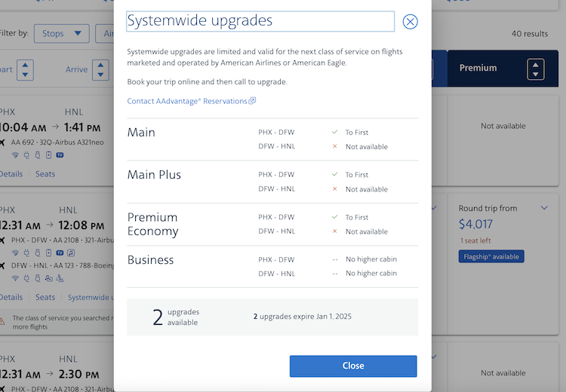Open the Systemwide upgrades link behind the dialog

pyautogui.click(x=91, y=297)
